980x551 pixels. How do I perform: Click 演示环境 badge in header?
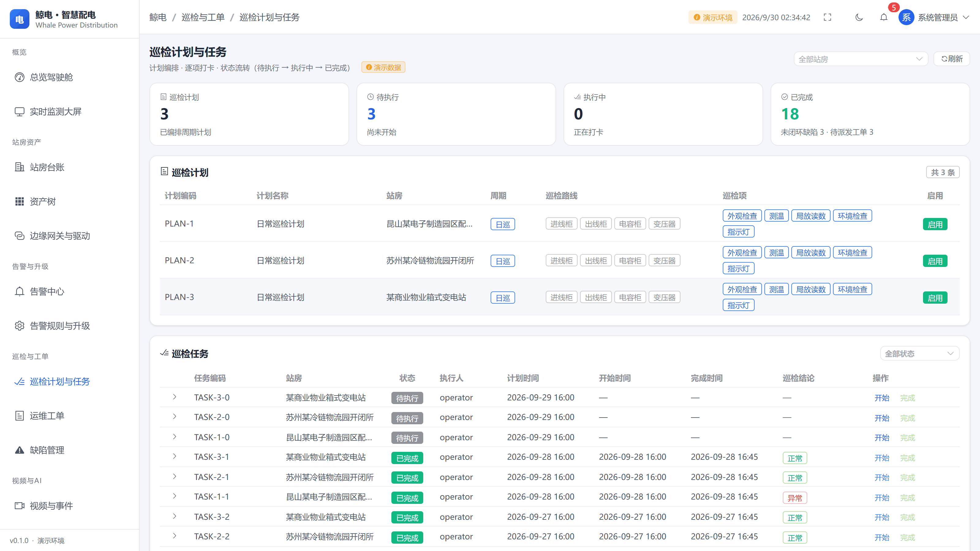coord(713,17)
